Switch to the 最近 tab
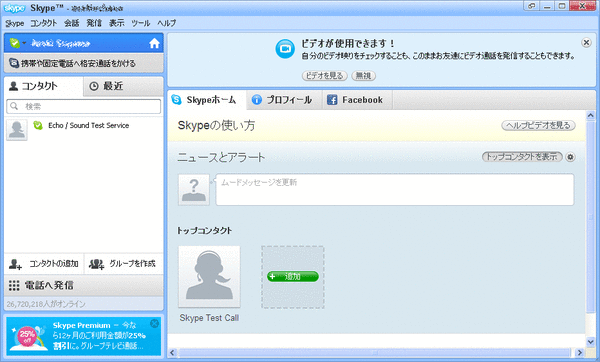 click(x=123, y=86)
